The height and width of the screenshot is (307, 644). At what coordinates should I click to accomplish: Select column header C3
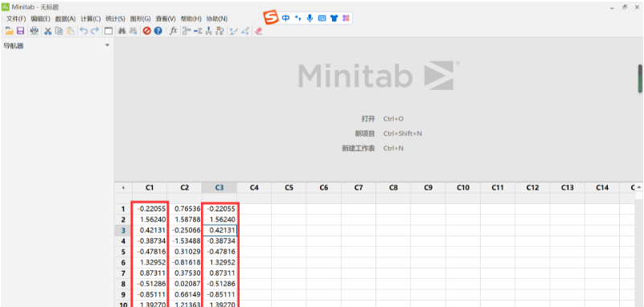point(219,187)
